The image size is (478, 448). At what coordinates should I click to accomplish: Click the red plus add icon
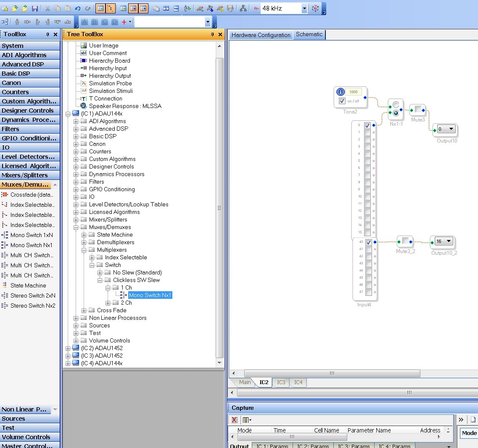124,22
